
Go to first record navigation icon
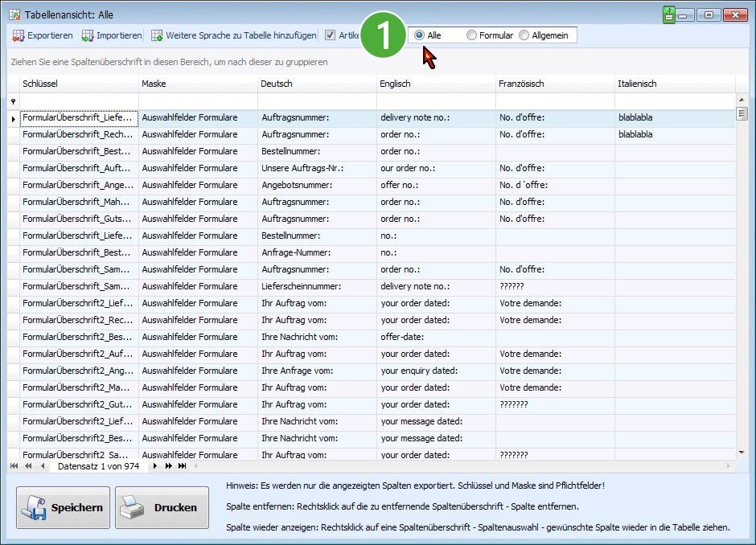[x=14, y=466]
